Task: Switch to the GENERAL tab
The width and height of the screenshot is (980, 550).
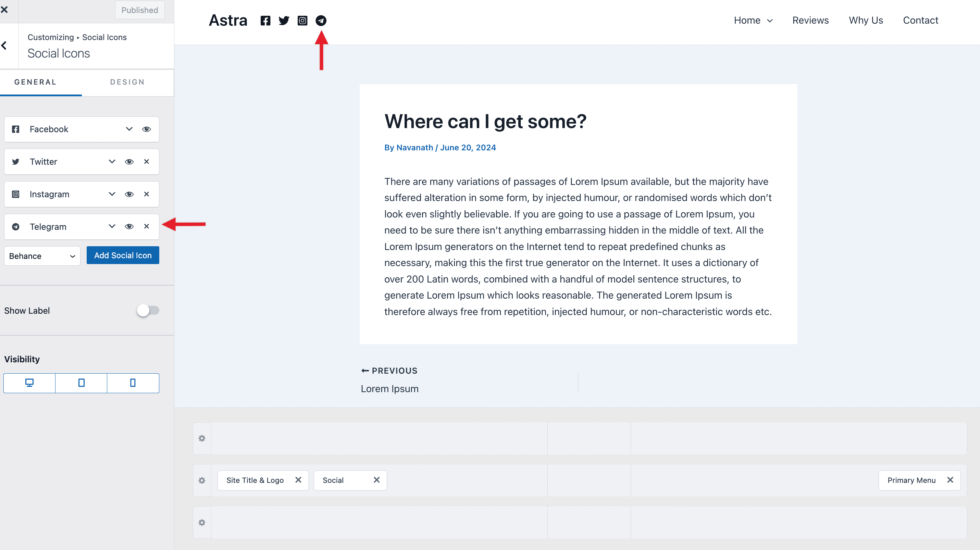Action: (36, 82)
